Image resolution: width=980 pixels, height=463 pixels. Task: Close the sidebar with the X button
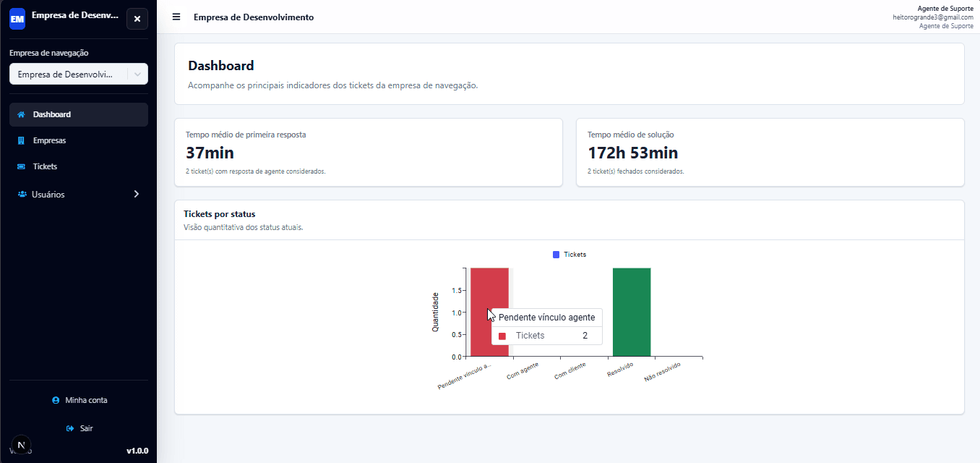pos(137,19)
